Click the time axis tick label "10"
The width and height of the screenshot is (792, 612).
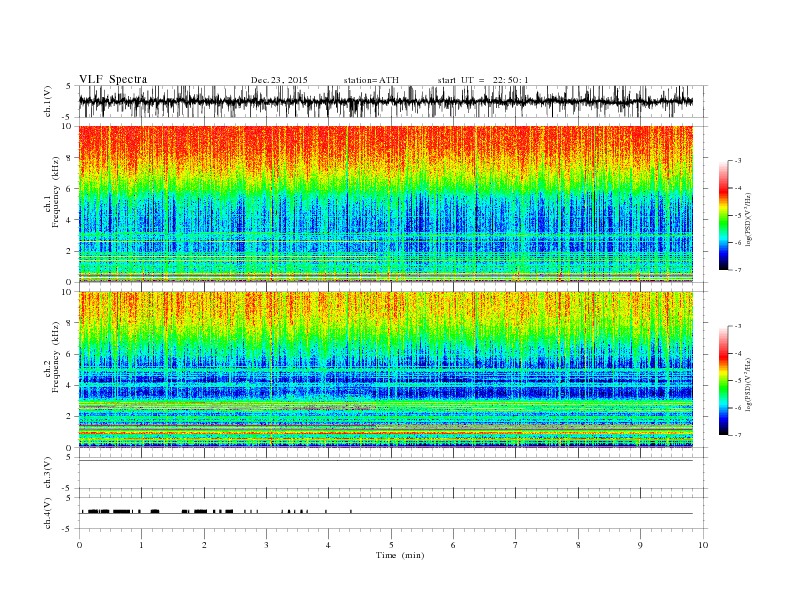click(703, 545)
